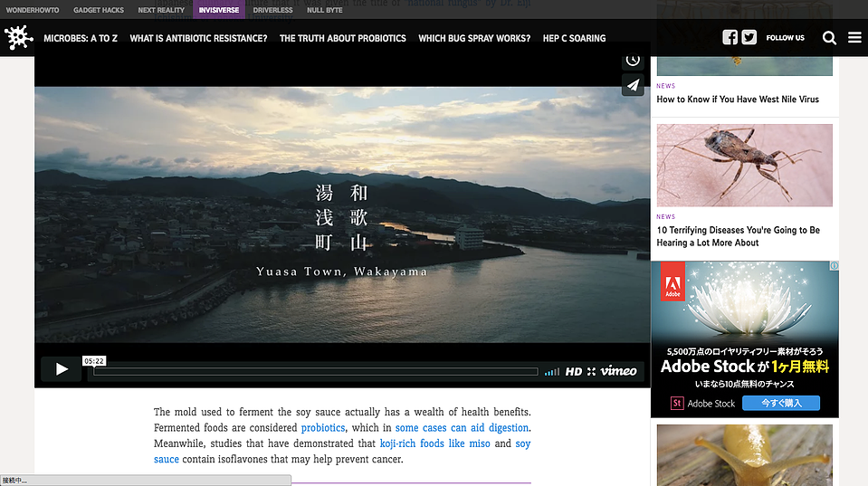Open Hep C Soaring menu item
The width and height of the screenshot is (868, 486).
574,38
